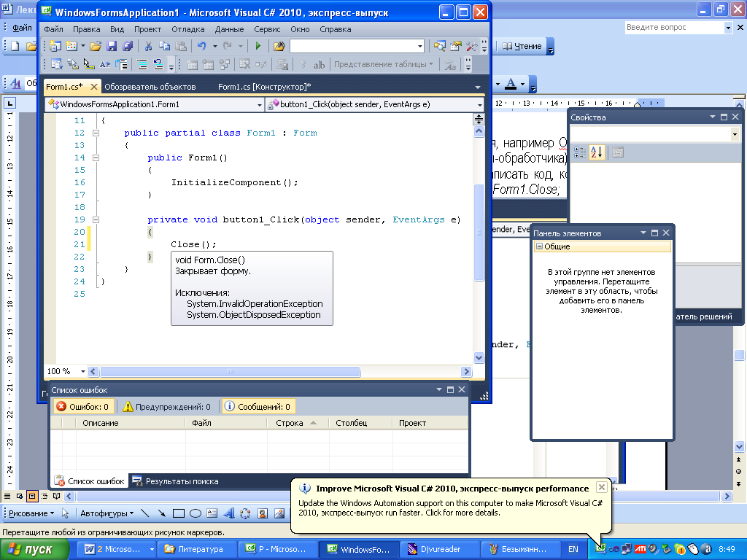The width and height of the screenshot is (747, 560).
Task: Select the Rectangle shape tool in Word
Action: tap(179, 513)
